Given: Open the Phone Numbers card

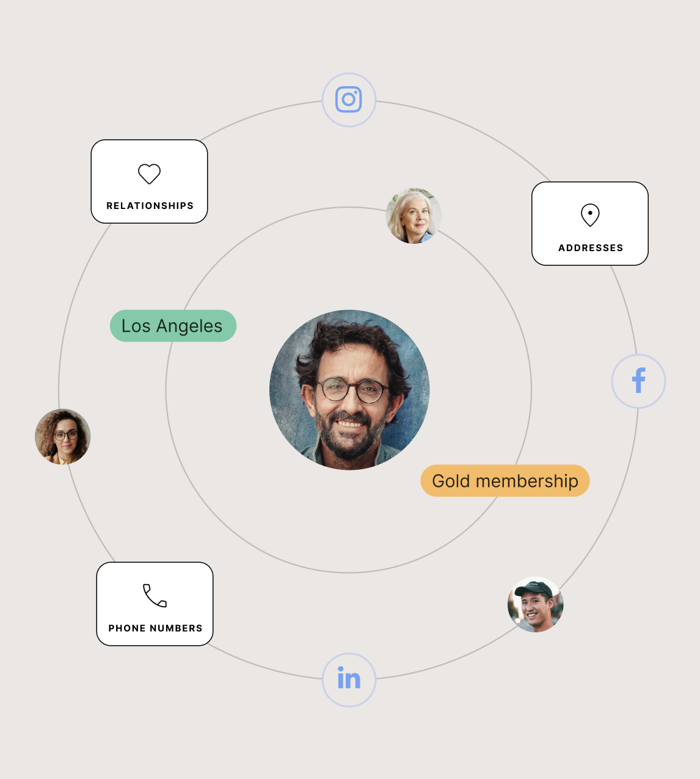Looking at the screenshot, I should point(155,604).
